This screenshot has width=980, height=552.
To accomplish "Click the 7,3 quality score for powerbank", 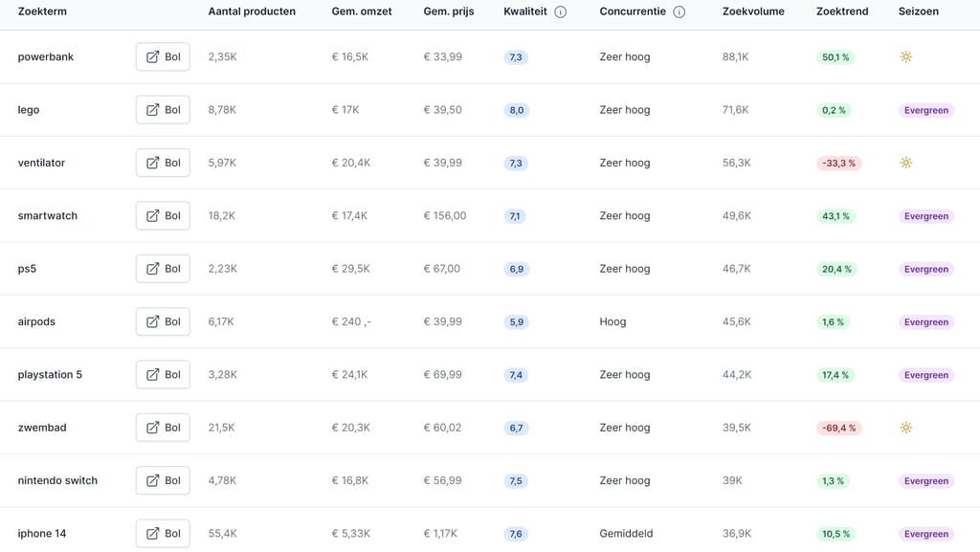I will [516, 57].
